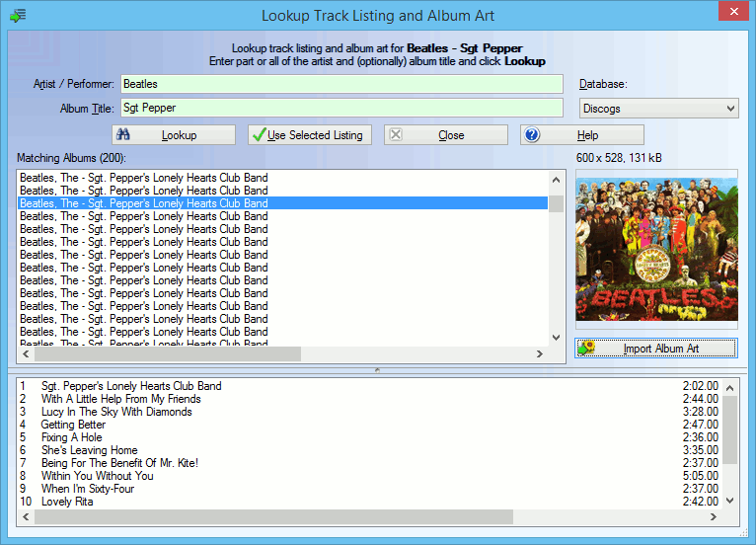Close the Lookup Track Listing window with X
Viewport: 756px width, 545px height.
734,11
